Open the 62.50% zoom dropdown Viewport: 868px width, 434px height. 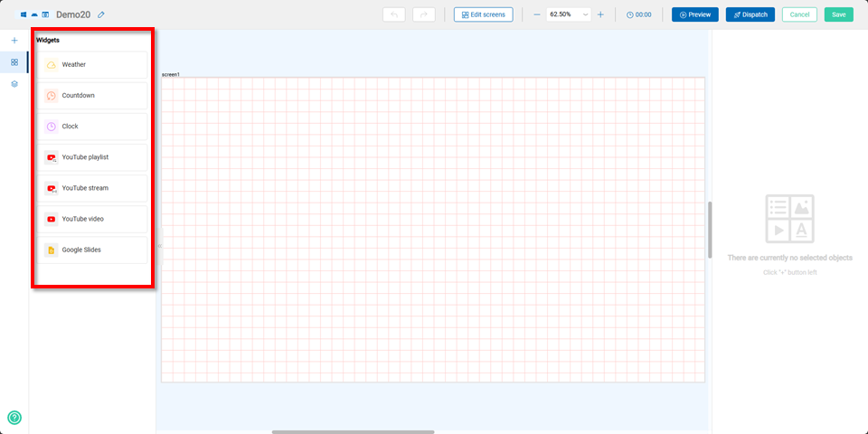coord(569,14)
